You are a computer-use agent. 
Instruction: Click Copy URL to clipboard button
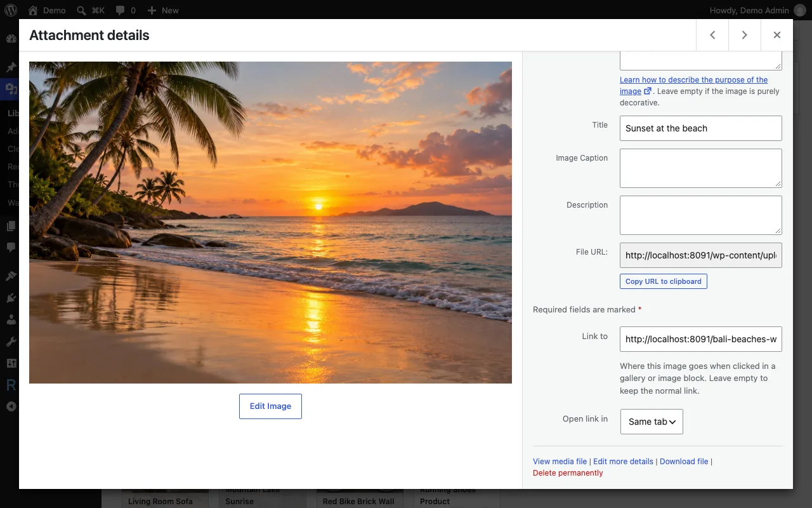[x=663, y=281]
